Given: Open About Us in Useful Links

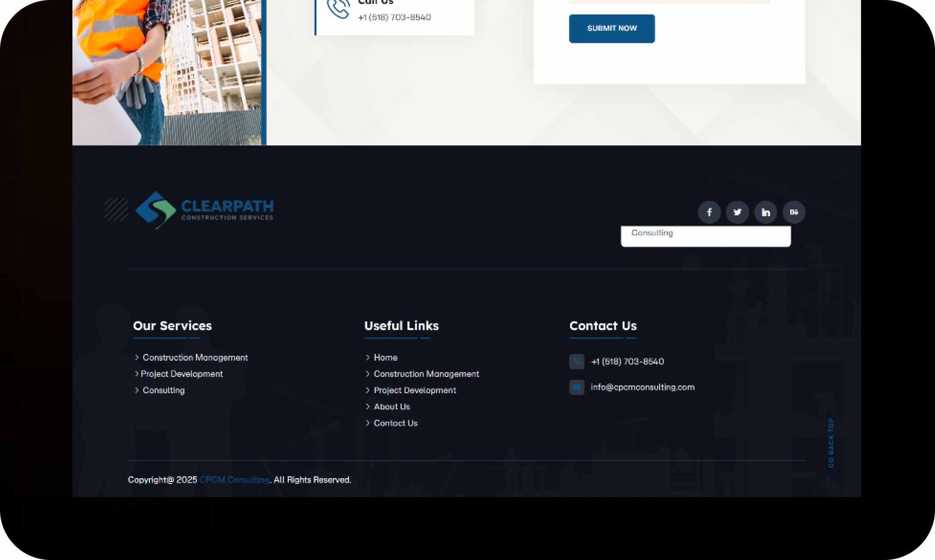Looking at the screenshot, I should coord(392,406).
